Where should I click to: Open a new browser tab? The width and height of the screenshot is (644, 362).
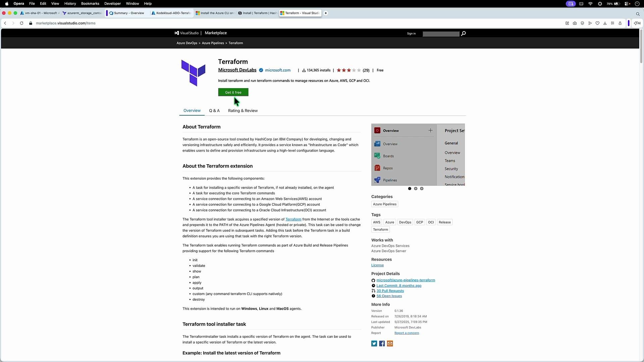tap(326, 13)
